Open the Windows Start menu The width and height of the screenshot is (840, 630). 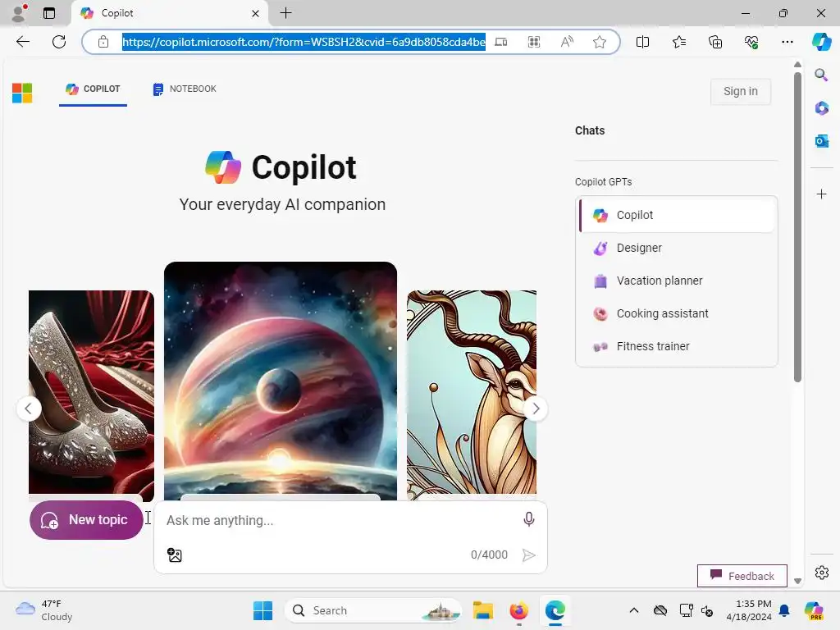(x=262, y=610)
